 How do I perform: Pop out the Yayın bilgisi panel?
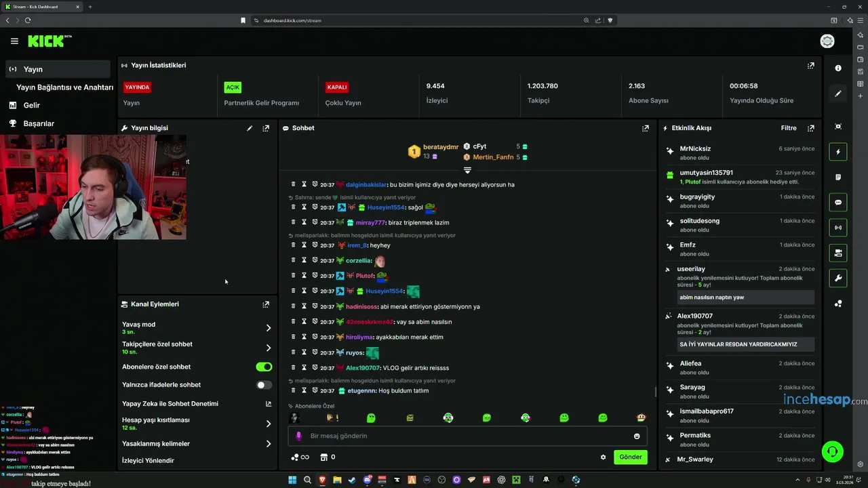coord(266,128)
